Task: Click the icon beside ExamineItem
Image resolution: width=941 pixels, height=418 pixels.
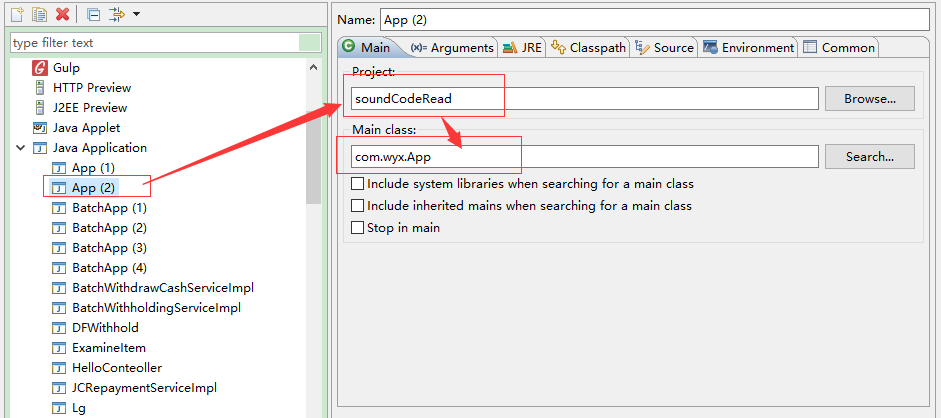Action: point(59,348)
